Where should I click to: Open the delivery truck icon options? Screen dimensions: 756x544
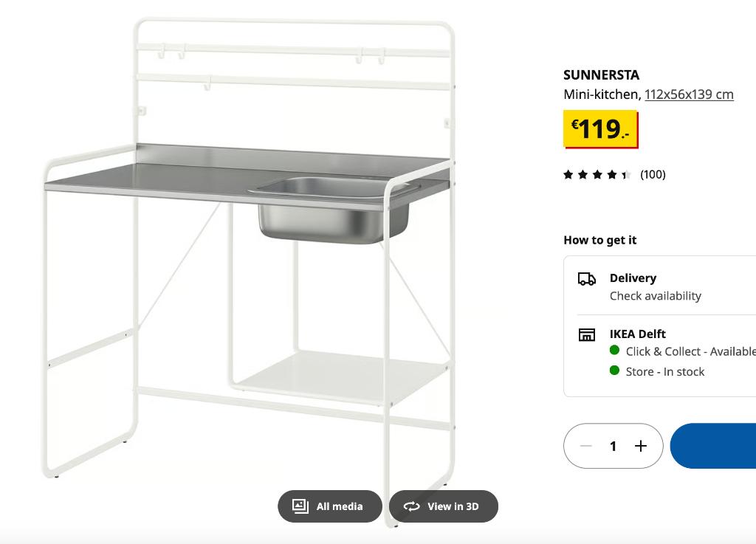[586, 278]
